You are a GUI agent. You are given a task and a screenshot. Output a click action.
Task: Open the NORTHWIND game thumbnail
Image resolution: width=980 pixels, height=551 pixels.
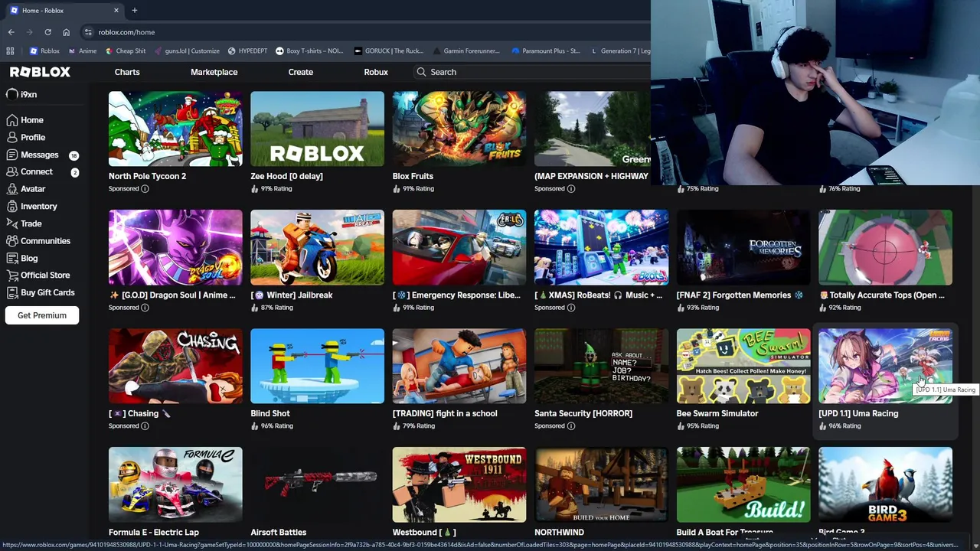(601, 484)
